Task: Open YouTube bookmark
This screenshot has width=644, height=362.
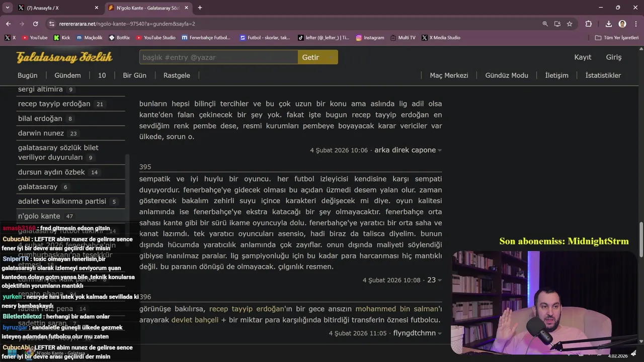Action: [35, 38]
